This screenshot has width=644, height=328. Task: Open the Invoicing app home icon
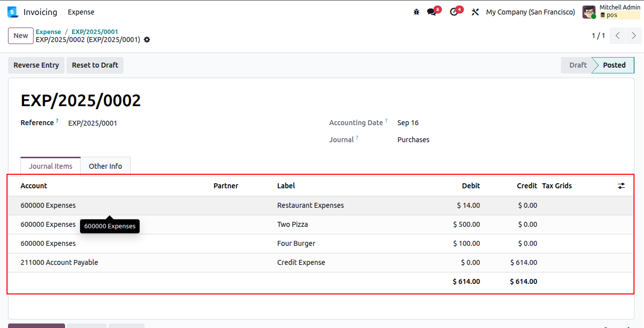coord(13,12)
